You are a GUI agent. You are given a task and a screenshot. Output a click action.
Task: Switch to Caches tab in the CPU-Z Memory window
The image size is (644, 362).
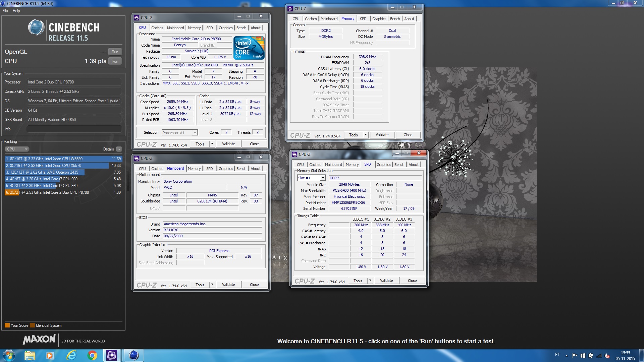(x=311, y=19)
